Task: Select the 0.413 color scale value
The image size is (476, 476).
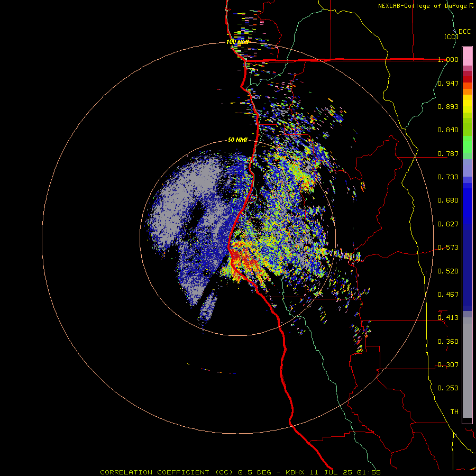Action: pyautogui.click(x=448, y=318)
